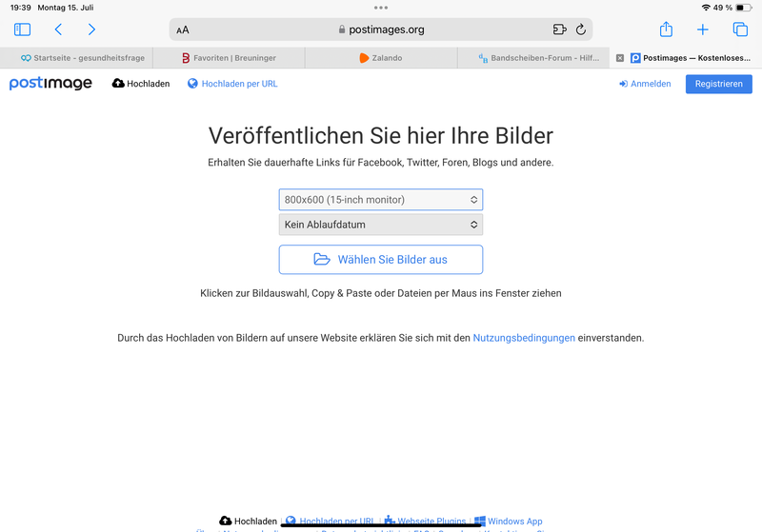Close the Postimages tab
The width and height of the screenshot is (762, 532).
[620, 58]
